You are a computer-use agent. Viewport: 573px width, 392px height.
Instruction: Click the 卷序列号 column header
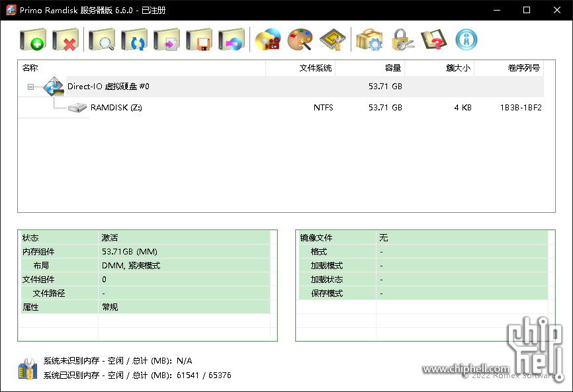(x=509, y=68)
